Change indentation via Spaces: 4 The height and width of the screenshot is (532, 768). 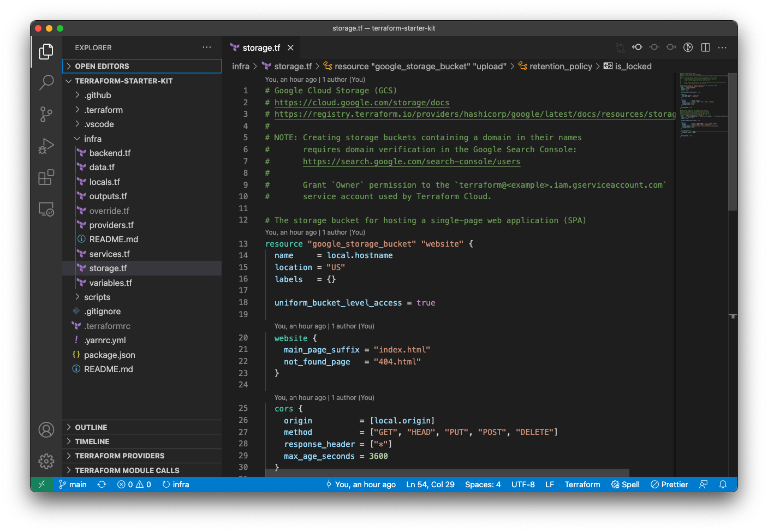click(483, 485)
